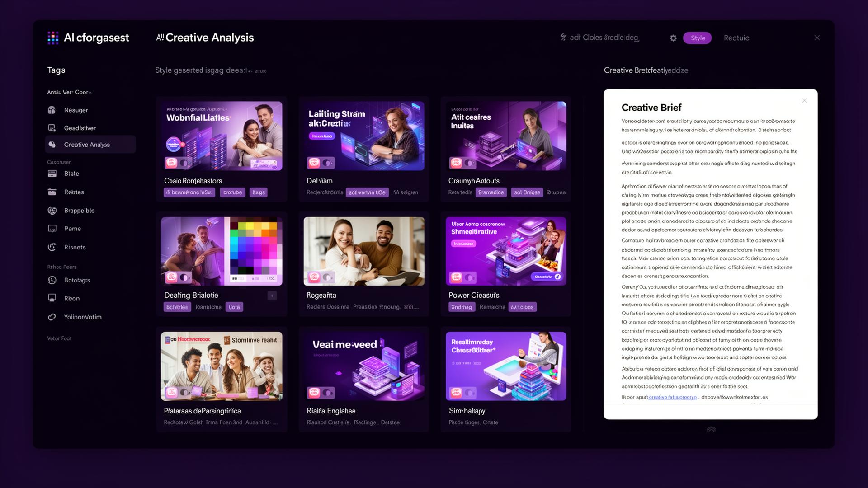Click pink badge icon on Veai me-veed thumbnail
Image resolution: width=868 pixels, height=488 pixels.
tap(314, 393)
